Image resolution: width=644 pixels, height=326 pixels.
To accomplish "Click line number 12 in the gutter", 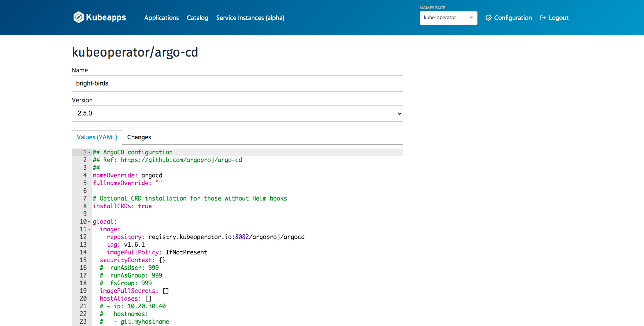I will 83,237.
